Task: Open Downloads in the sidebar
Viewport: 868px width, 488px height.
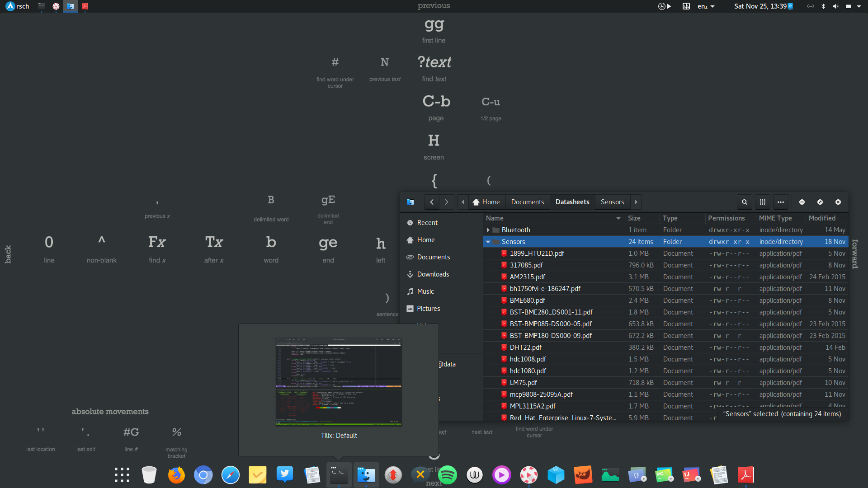Action: tap(433, 274)
